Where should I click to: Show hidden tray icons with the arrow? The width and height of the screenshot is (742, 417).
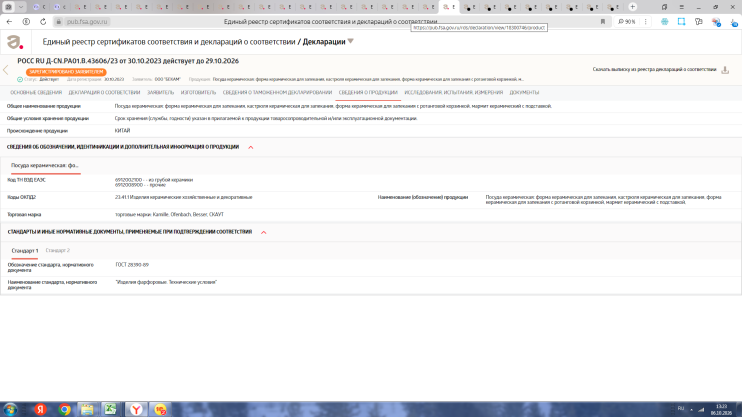click(691, 409)
